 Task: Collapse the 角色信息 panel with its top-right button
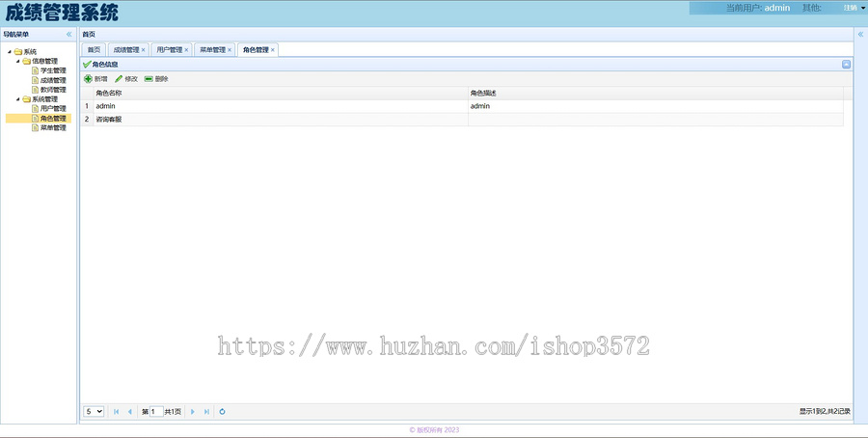point(847,65)
